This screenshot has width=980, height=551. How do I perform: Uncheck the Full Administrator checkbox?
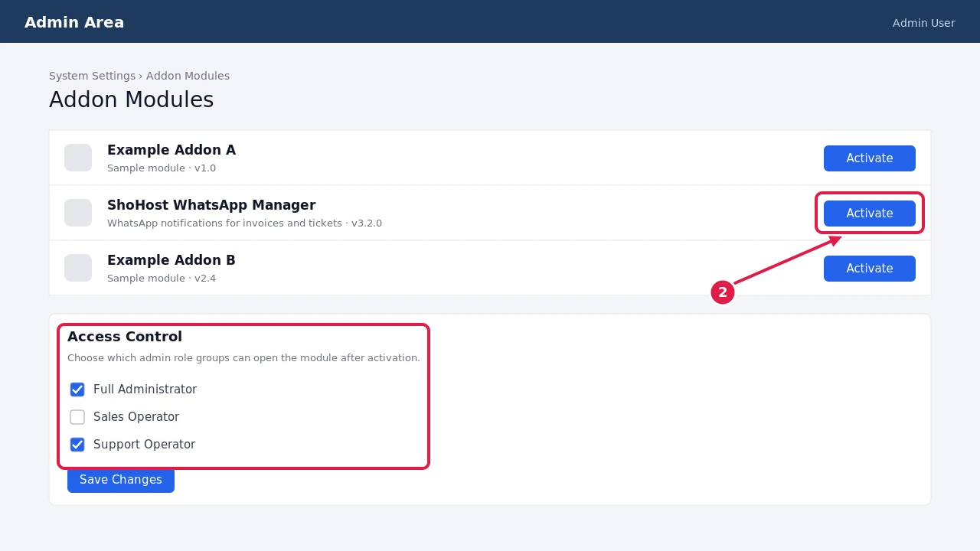77,390
